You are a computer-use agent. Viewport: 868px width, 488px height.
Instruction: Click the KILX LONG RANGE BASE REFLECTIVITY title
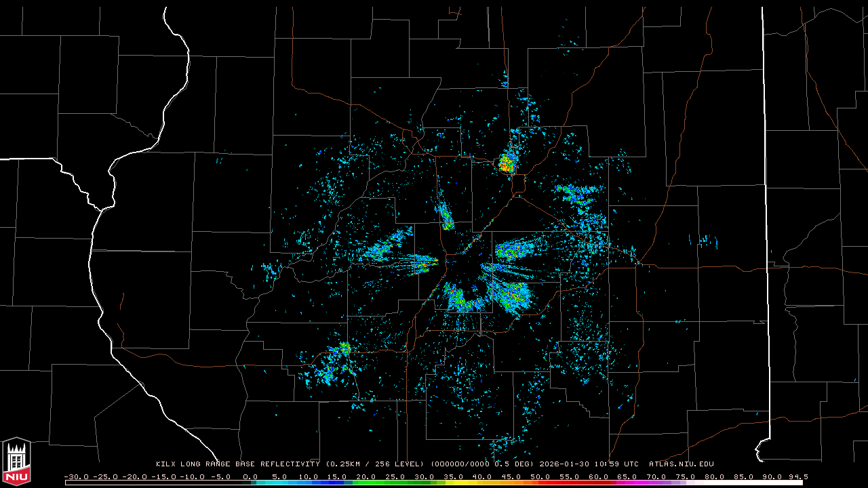pos(237,464)
